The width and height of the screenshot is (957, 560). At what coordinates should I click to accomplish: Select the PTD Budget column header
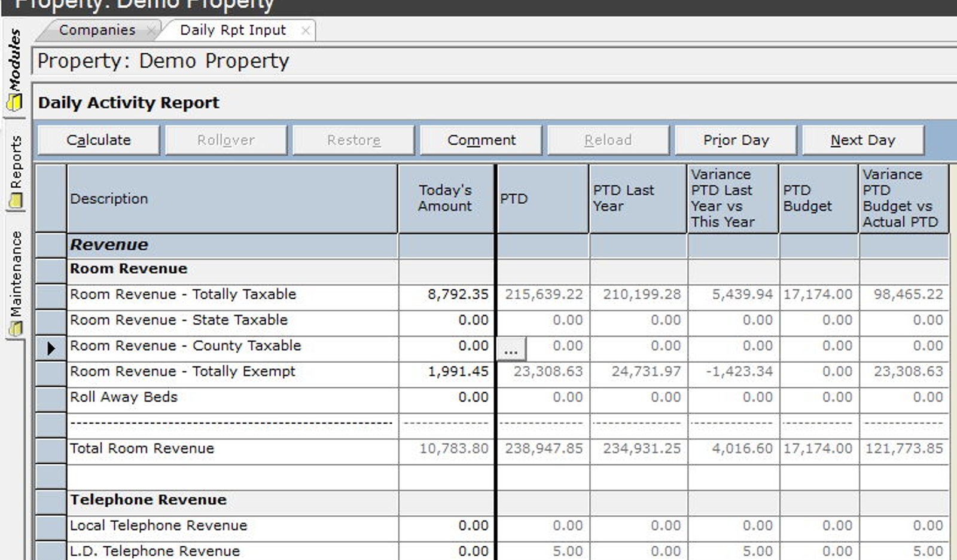tap(818, 199)
